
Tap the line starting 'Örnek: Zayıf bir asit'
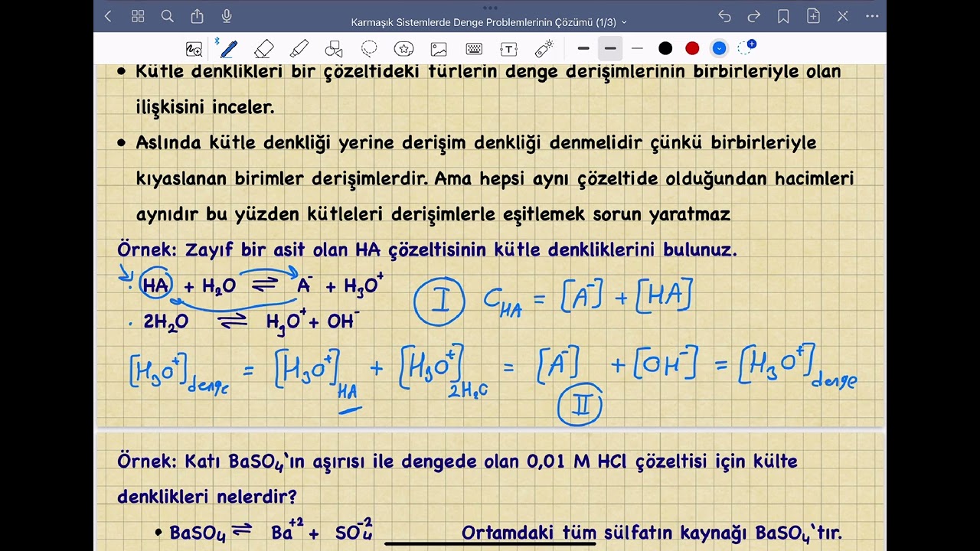click(x=427, y=249)
